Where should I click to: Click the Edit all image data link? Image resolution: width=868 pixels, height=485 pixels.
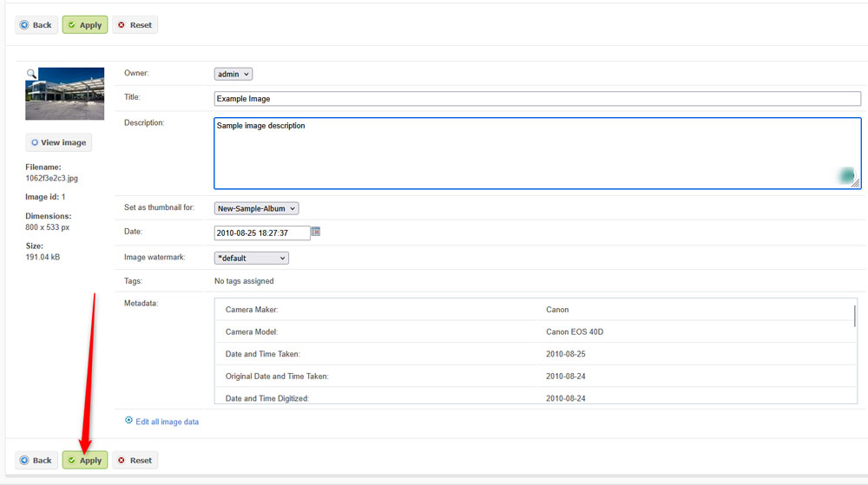pos(167,422)
